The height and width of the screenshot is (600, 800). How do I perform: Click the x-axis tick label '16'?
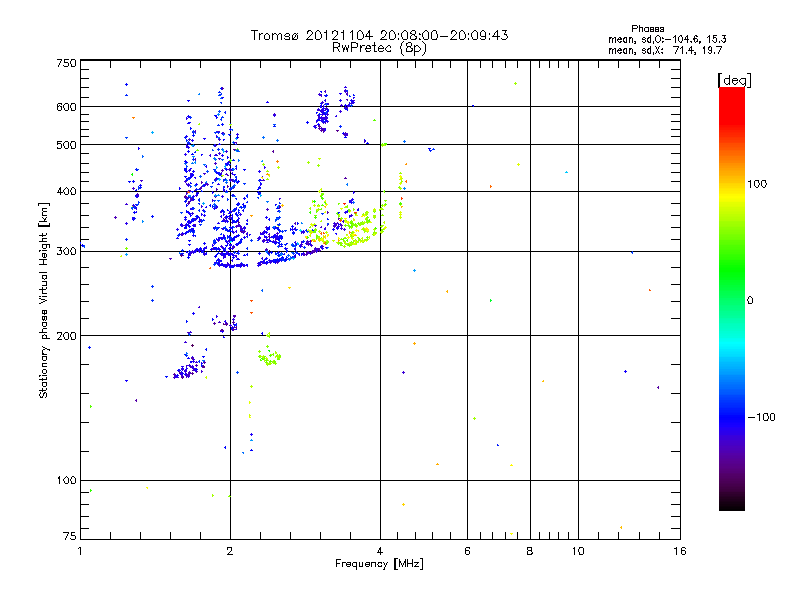(x=680, y=551)
